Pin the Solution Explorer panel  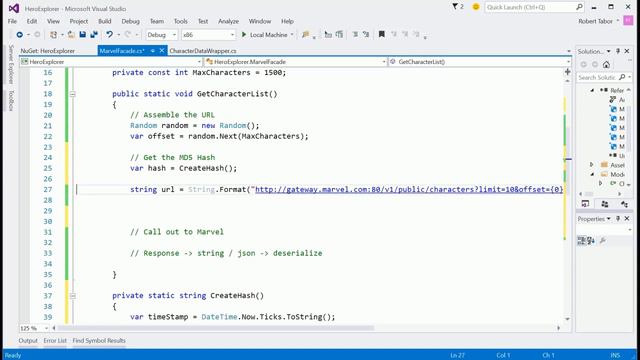click(618, 51)
